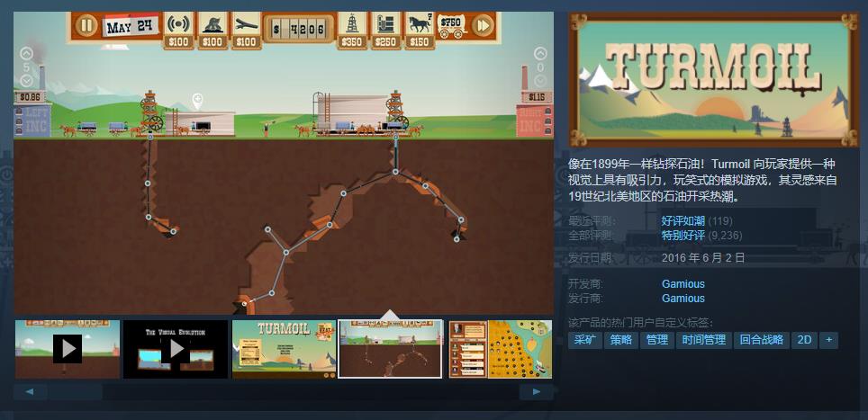Viewport: 868px width, 420px height.
Task: Click the down arrow above Left Inc
Action: coord(26,81)
